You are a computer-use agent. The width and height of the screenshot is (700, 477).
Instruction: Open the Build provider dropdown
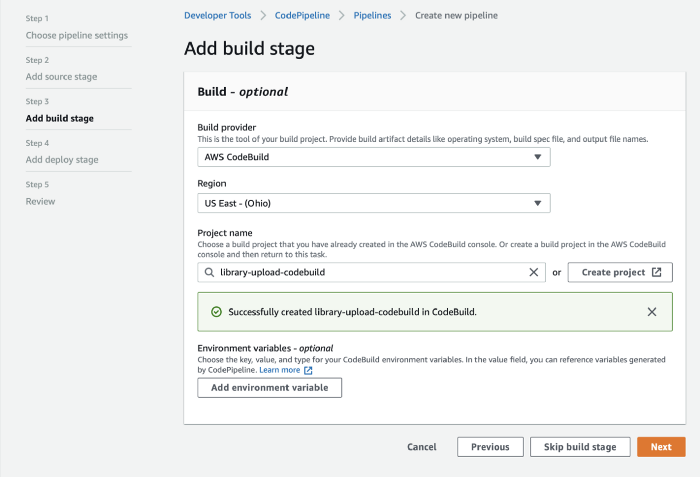pyautogui.click(x=374, y=157)
